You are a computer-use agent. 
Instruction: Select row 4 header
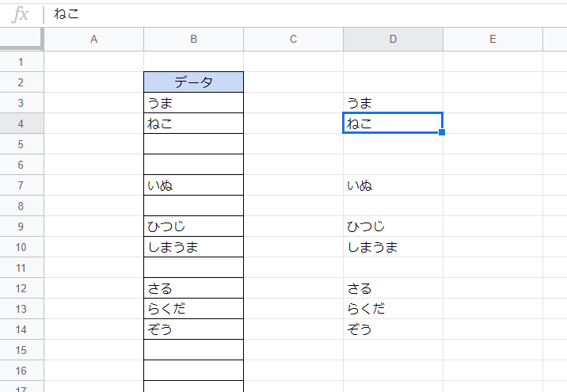pyautogui.click(x=21, y=124)
